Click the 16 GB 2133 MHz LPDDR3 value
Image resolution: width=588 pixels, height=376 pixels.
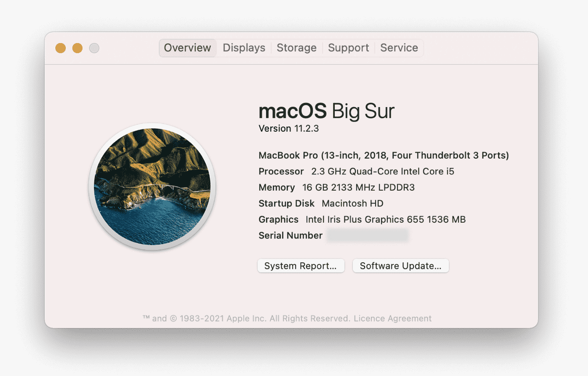[359, 188]
